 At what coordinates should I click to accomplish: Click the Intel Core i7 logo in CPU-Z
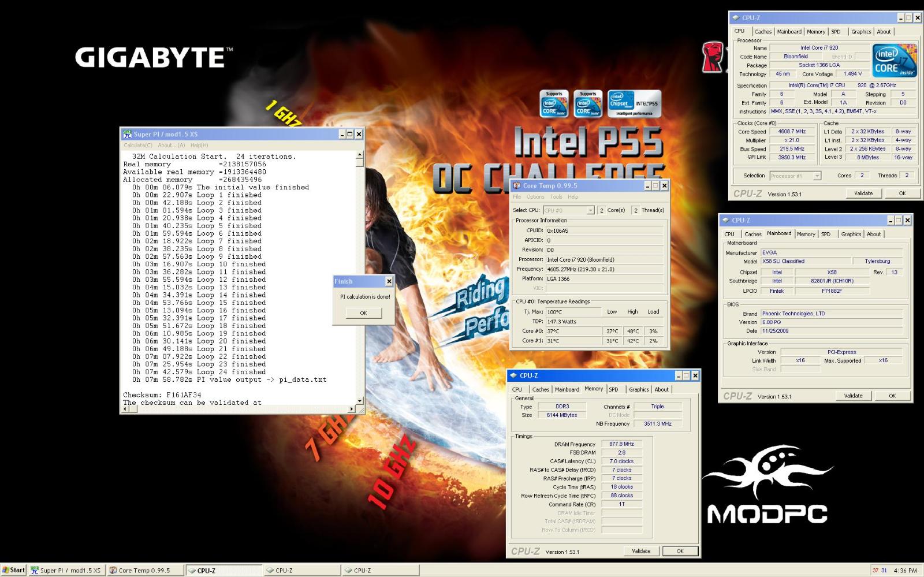pyautogui.click(x=895, y=61)
